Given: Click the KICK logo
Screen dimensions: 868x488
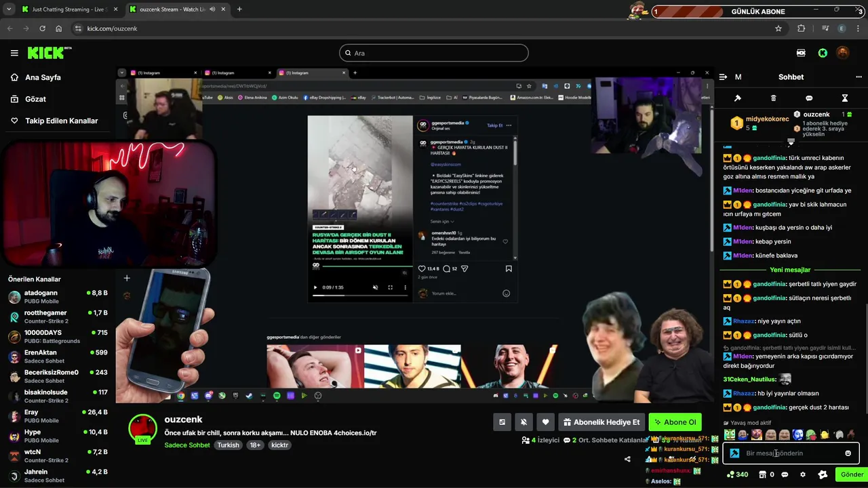Looking at the screenshot, I should [49, 53].
